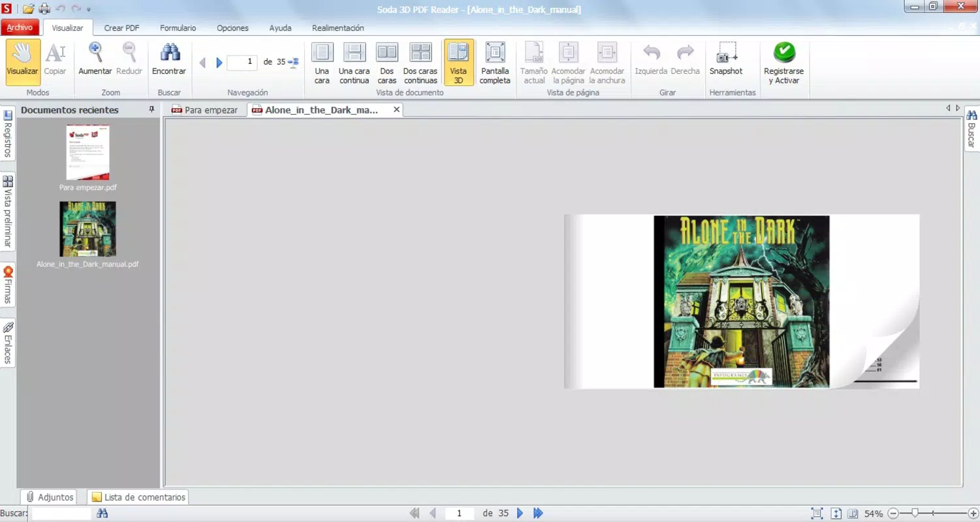This screenshot has width=980, height=522.
Task: Close the Alone_in_the_Dark document tab
Action: coord(396,110)
